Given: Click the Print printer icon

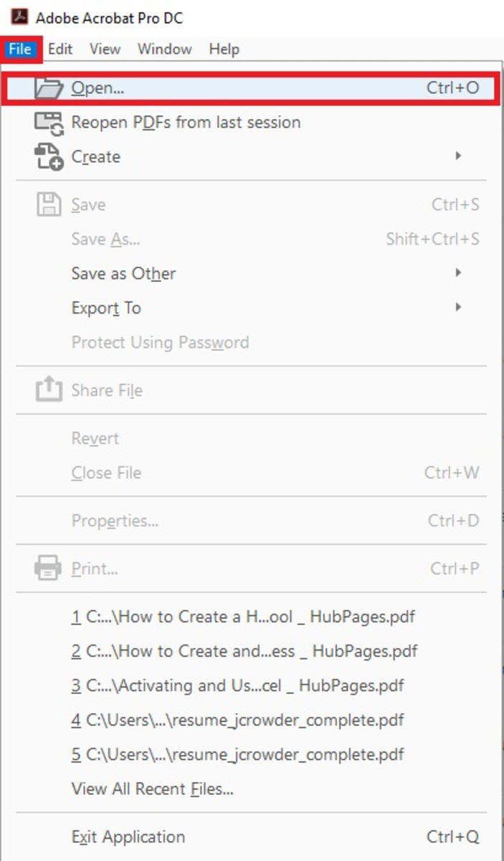Looking at the screenshot, I should [47, 568].
